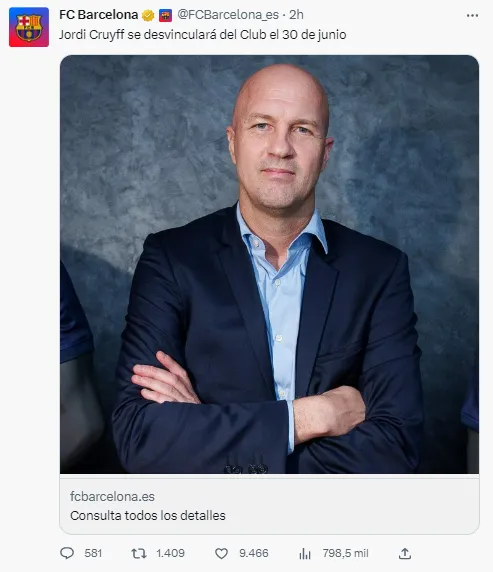Click the 1.409 retweets count
The width and height of the screenshot is (493, 572).
[170, 553]
